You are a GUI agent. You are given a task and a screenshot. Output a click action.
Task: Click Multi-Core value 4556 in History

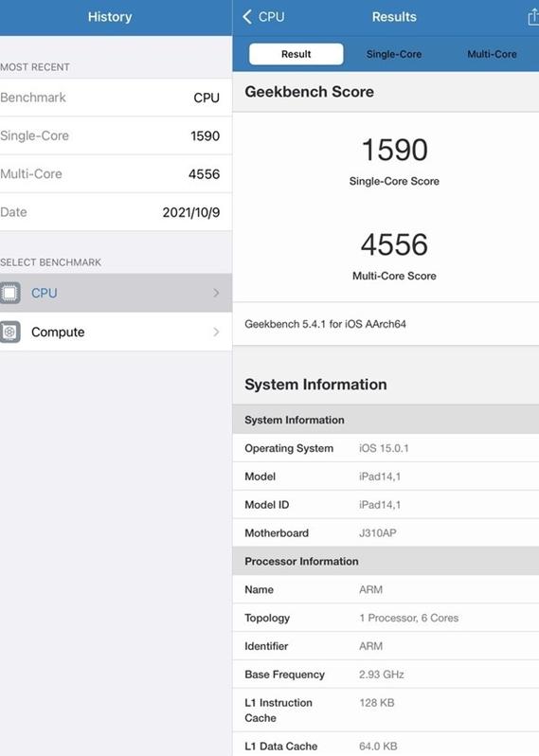(x=204, y=174)
